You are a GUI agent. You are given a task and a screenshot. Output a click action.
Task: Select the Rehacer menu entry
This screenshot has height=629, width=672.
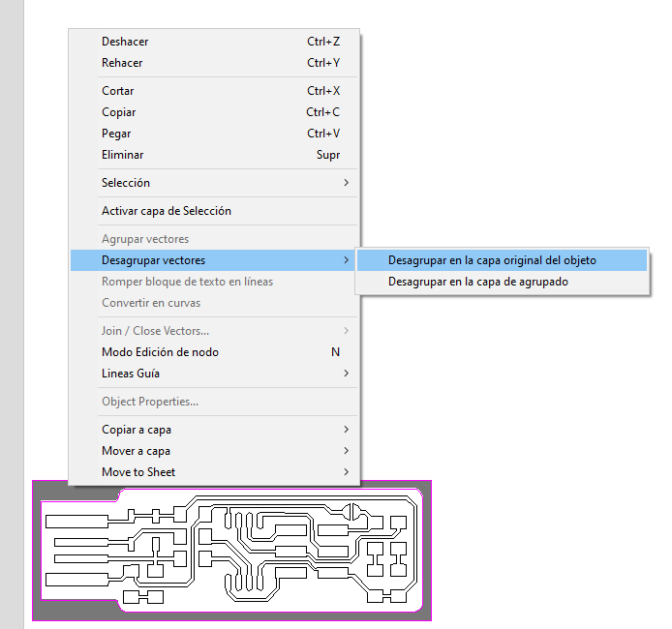pos(214,63)
